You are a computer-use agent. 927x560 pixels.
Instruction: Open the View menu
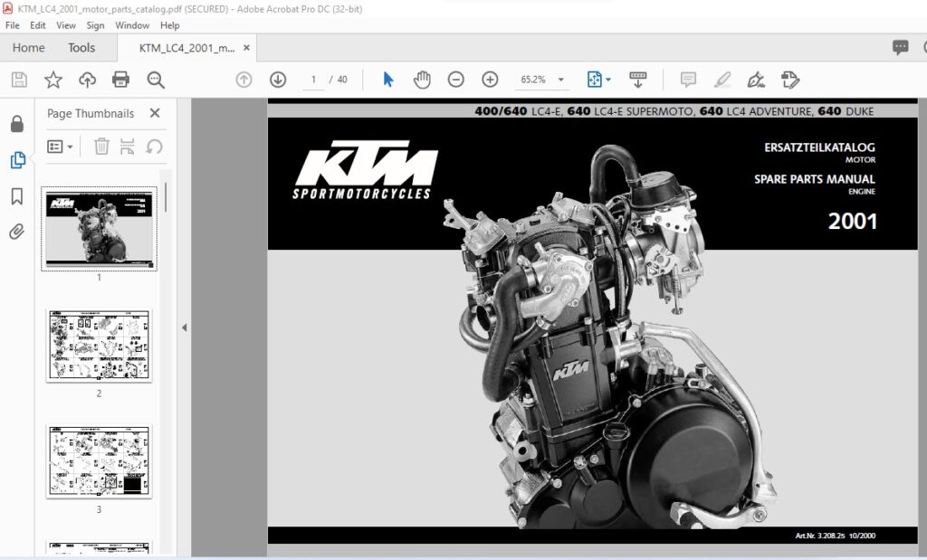click(x=65, y=25)
